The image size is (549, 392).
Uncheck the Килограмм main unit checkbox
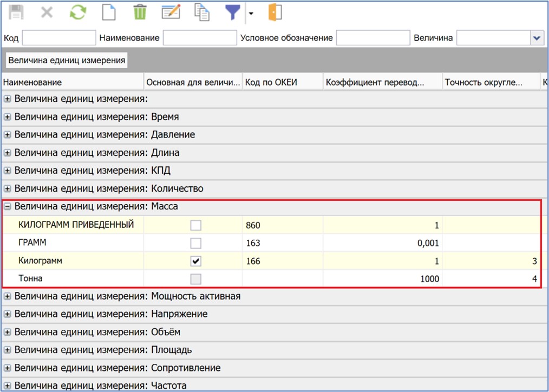(x=196, y=261)
